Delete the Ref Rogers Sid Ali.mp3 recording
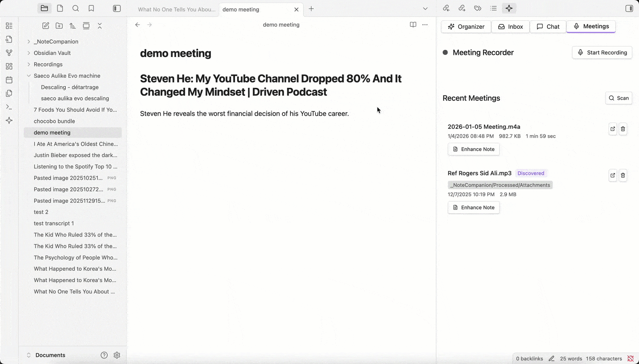Image resolution: width=639 pixels, height=364 pixels. [x=623, y=175]
